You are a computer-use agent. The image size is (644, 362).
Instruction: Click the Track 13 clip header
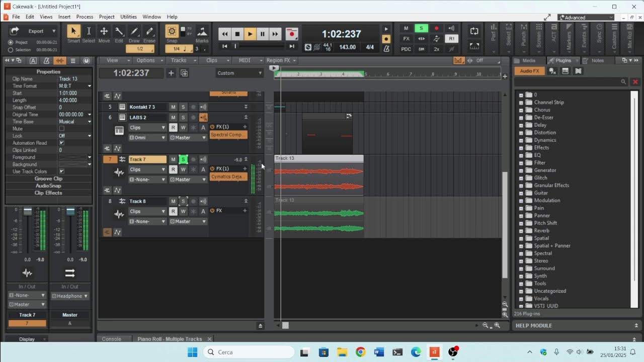tap(319, 158)
